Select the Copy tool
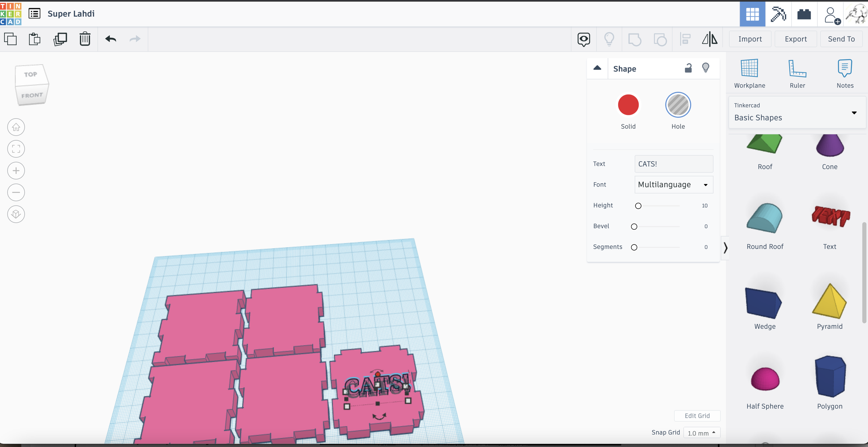This screenshot has width=868, height=447. pyautogui.click(x=10, y=39)
